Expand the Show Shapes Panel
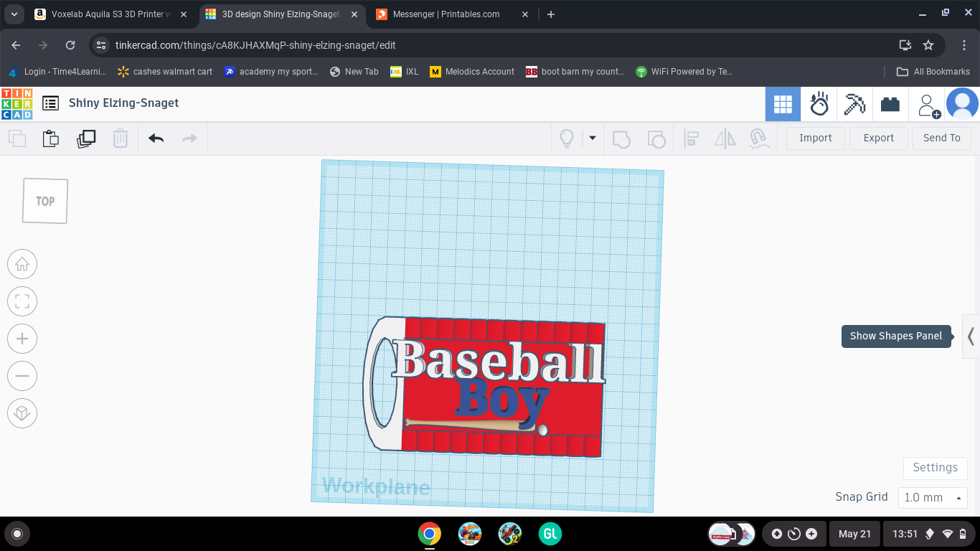This screenshot has height=551, width=980. 970,336
